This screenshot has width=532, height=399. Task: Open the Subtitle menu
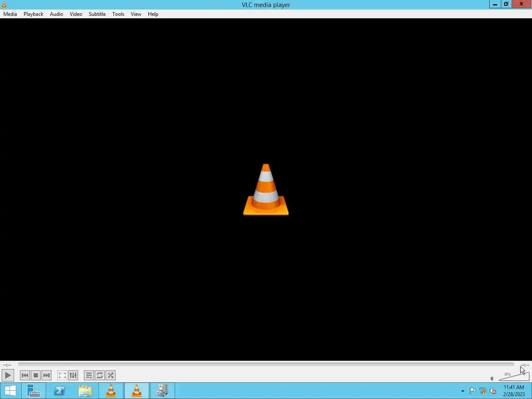click(x=97, y=14)
